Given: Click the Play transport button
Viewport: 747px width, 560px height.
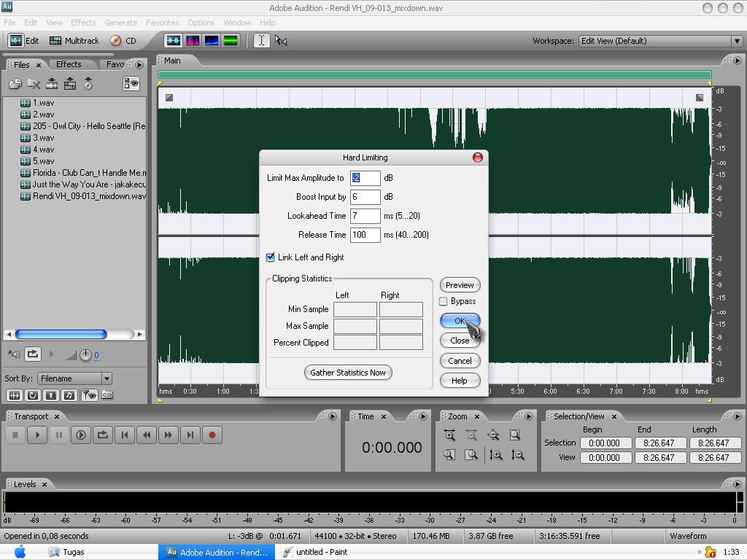Looking at the screenshot, I should (37, 435).
